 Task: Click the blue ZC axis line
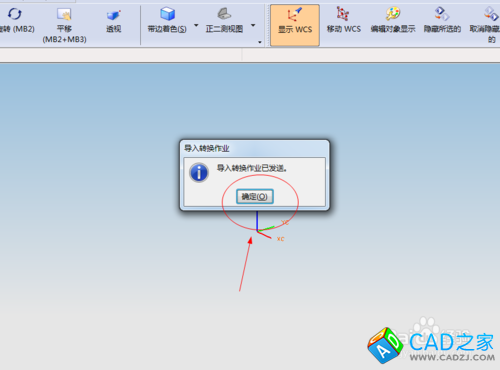257,220
